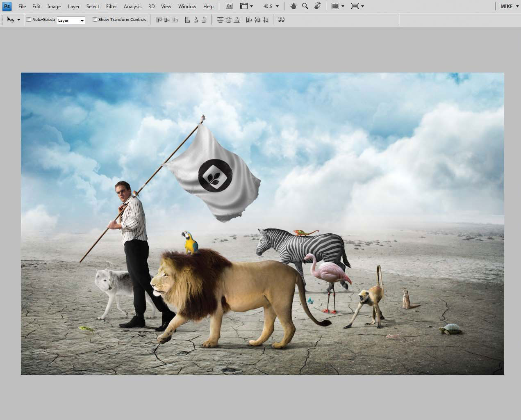Click Align Bottom Edges icon
The height and width of the screenshot is (420, 521).
(x=175, y=20)
